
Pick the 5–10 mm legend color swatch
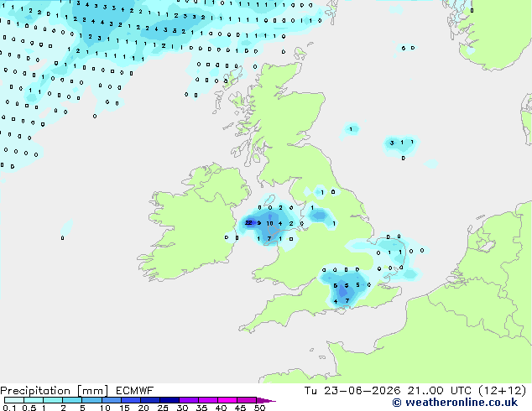point(92,400)
